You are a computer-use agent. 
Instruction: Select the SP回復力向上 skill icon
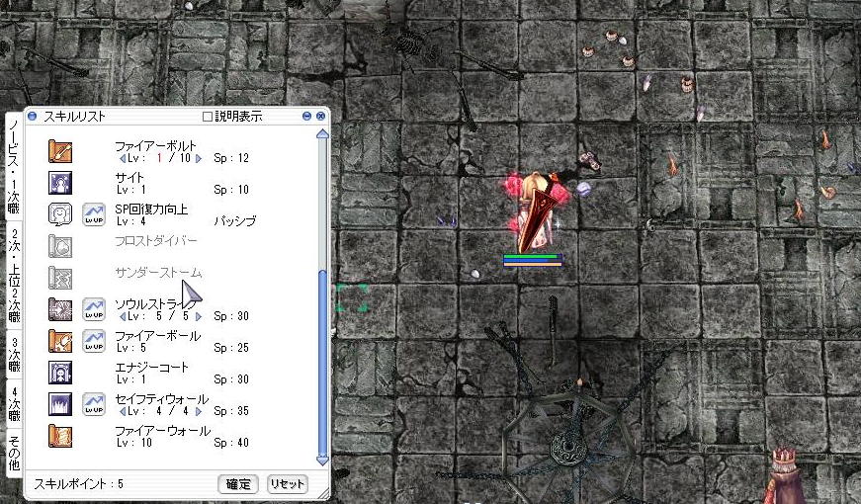(60, 214)
